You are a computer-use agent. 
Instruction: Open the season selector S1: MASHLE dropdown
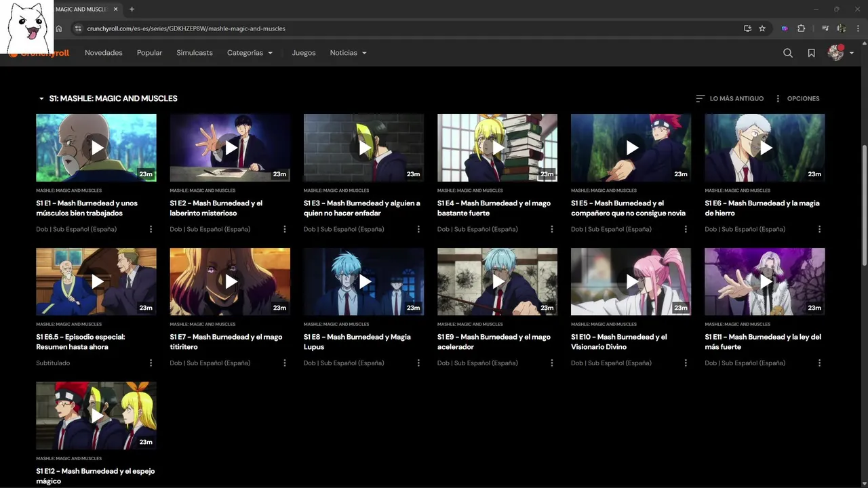[108, 98]
